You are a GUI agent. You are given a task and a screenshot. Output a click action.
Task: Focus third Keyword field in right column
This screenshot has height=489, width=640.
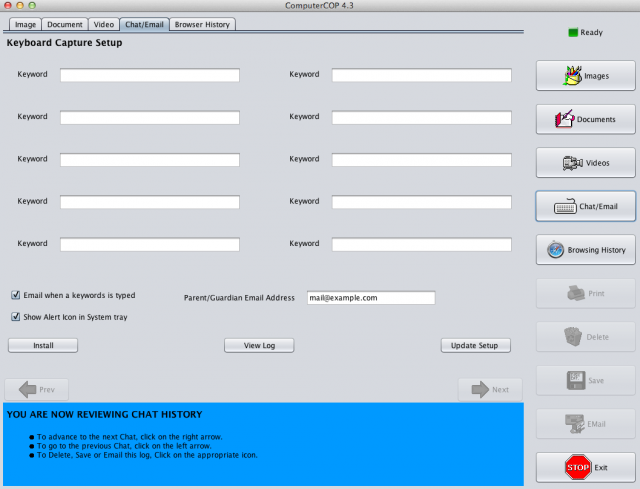(422, 160)
